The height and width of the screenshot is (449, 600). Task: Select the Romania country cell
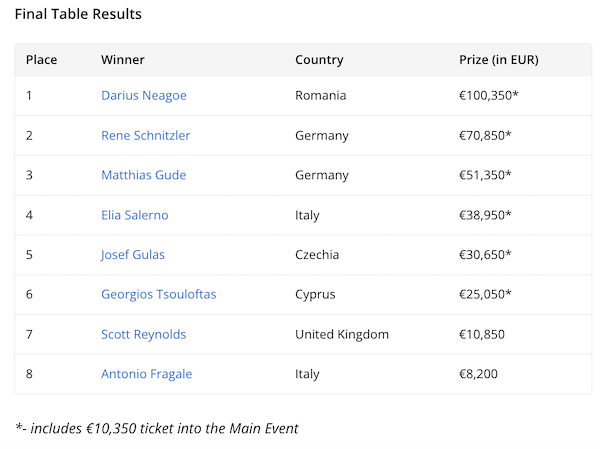[321, 96]
